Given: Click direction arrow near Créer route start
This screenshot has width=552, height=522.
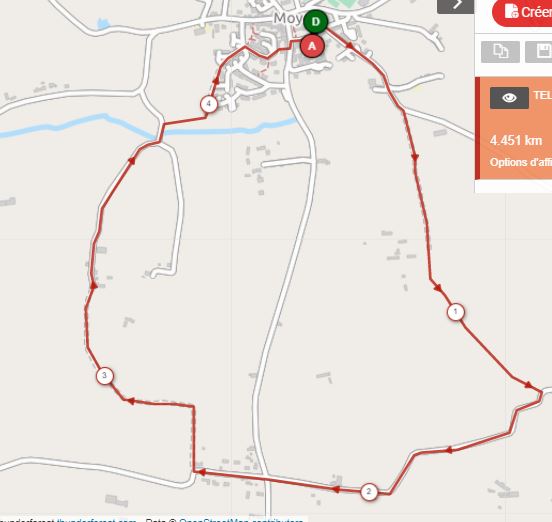Looking at the screenshot, I should [350, 45].
